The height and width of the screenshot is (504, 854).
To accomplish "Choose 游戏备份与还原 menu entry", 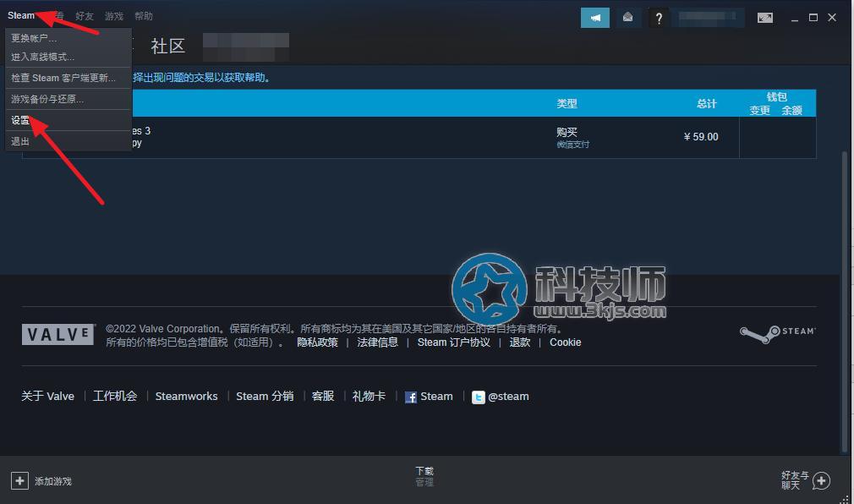I will [x=68, y=99].
